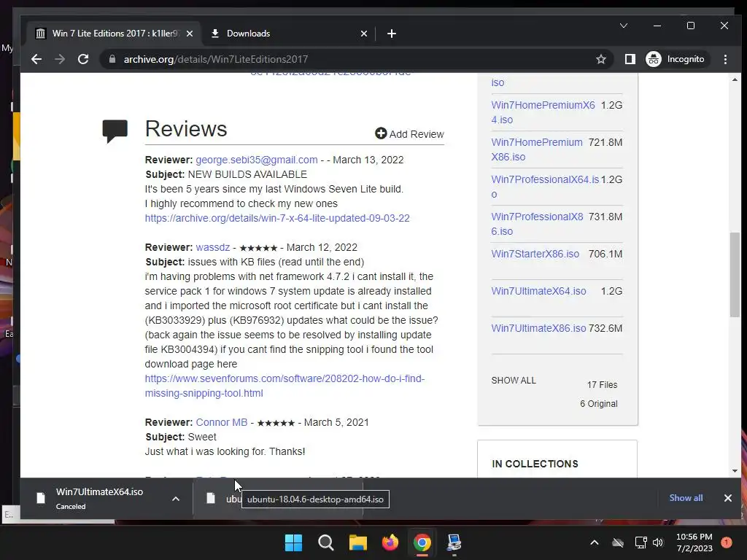Reload the archive.org page
The image size is (747, 560).
[x=83, y=59]
